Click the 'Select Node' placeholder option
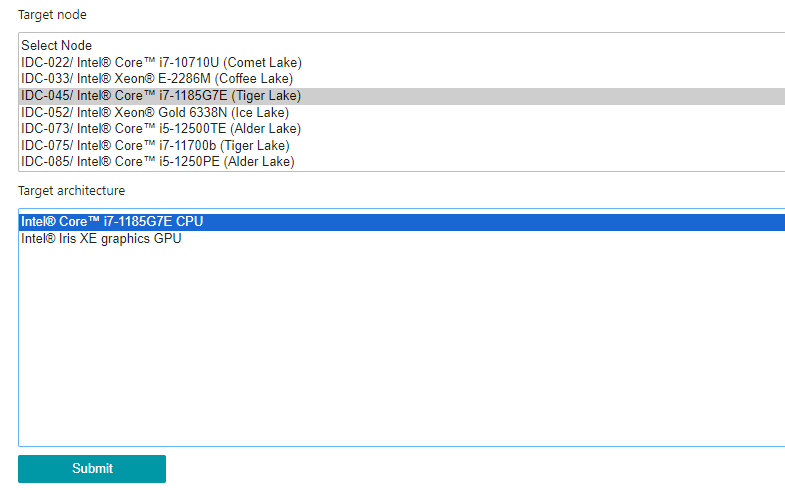The image size is (785, 490). click(57, 46)
